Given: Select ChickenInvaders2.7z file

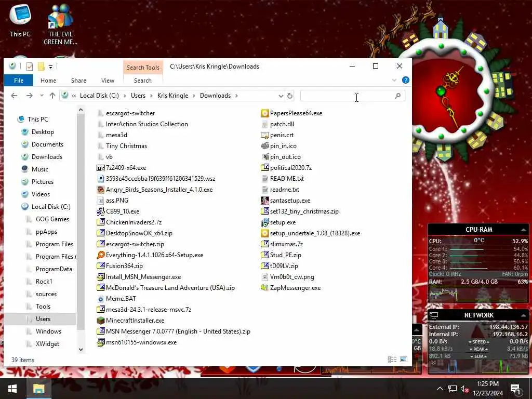Looking at the screenshot, I should coord(134,222).
